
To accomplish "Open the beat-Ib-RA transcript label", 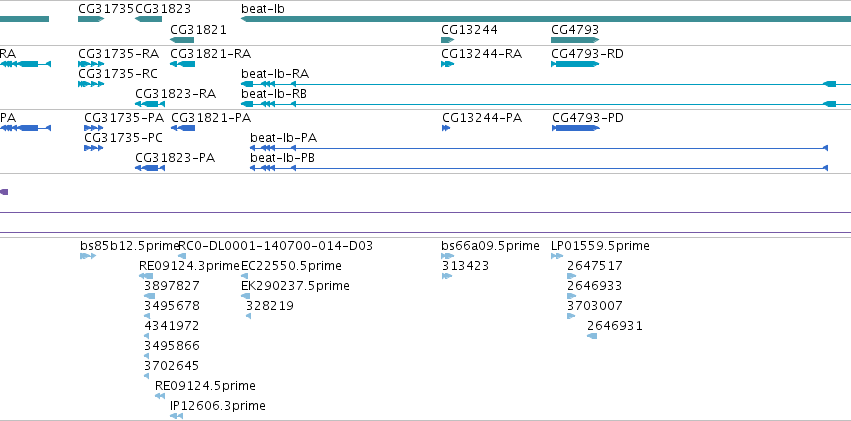I will (275, 74).
